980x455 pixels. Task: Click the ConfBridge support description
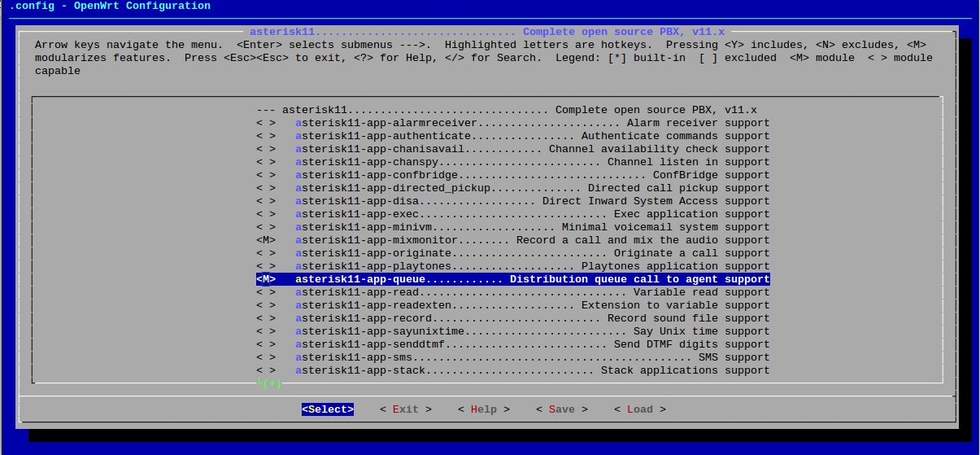click(711, 175)
